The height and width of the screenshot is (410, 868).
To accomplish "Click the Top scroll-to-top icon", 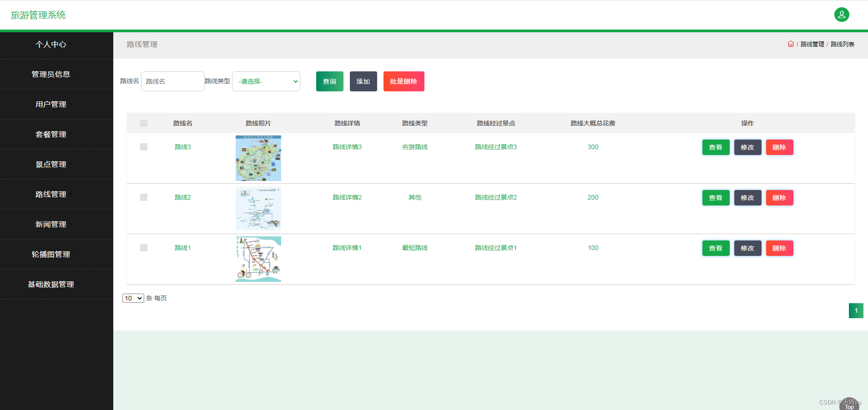I will (x=849, y=405).
